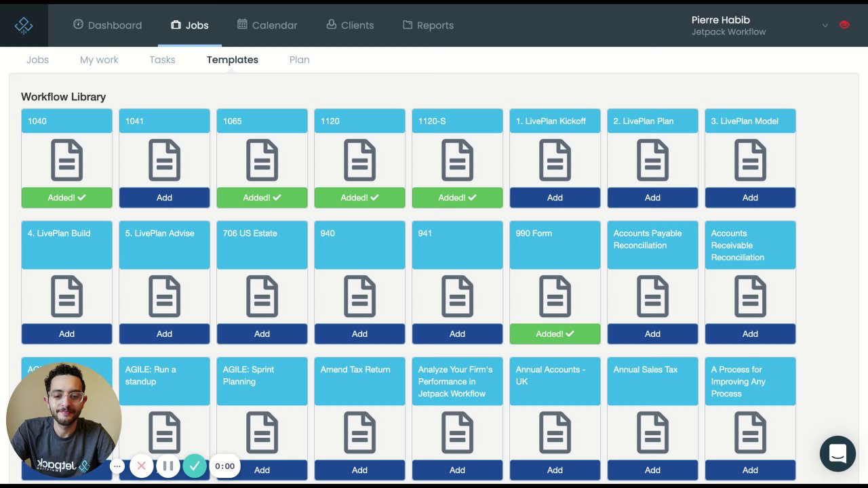Open the Reports navigation item

(428, 25)
